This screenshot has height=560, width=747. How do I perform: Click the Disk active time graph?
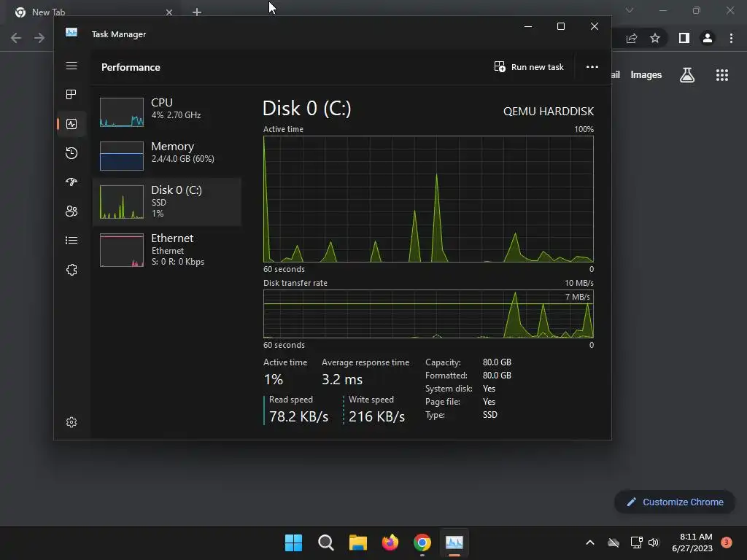coord(428,199)
